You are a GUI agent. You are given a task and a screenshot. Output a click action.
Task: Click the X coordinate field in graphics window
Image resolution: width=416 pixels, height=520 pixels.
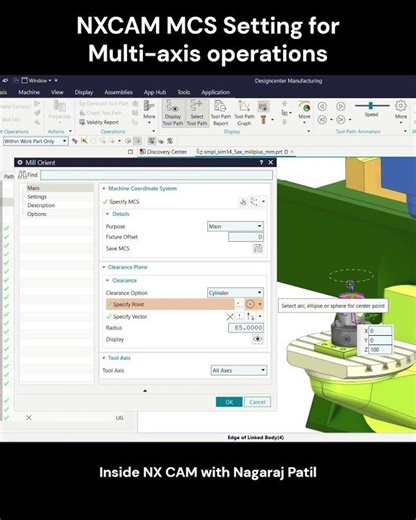coord(380,331)
